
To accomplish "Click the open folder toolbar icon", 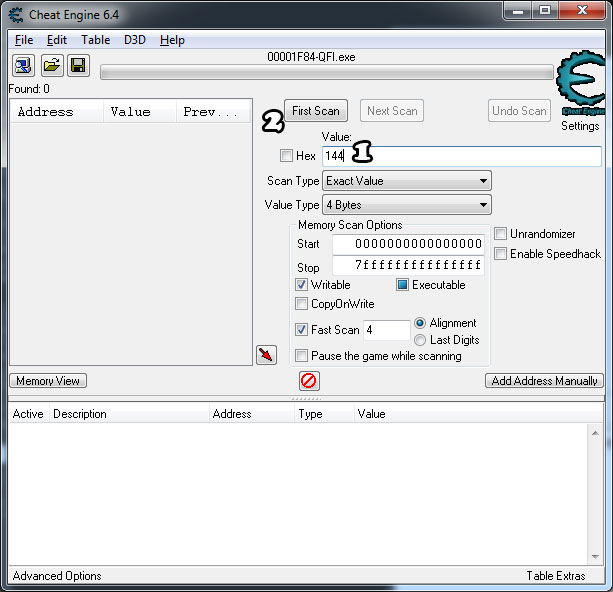I will point(52,65).
